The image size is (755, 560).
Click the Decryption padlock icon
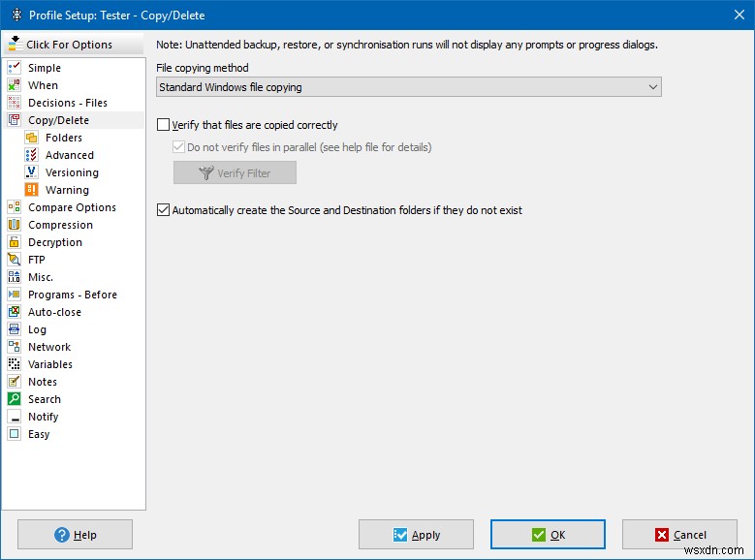[x=15, y=242]
